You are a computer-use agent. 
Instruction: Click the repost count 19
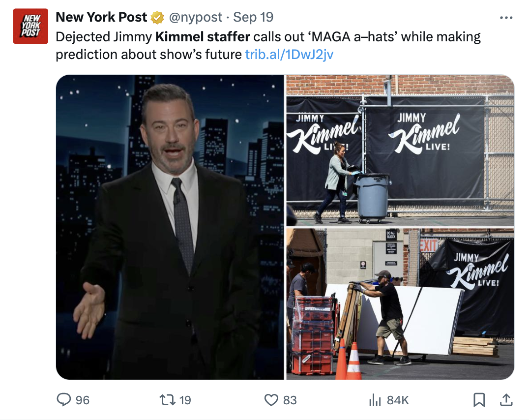coord(185,400)
